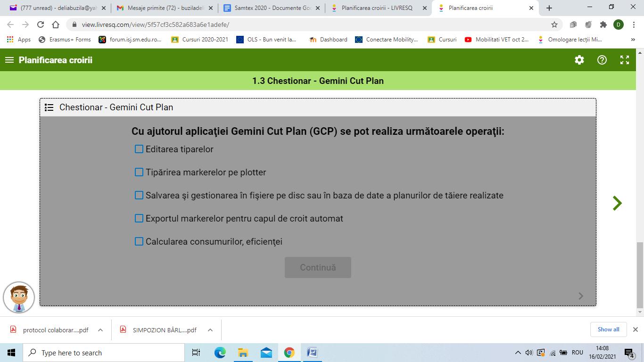Open the SIMPOZION BÂRL pdf download
This screenshot has width=644, height=362.
point(158,330)
